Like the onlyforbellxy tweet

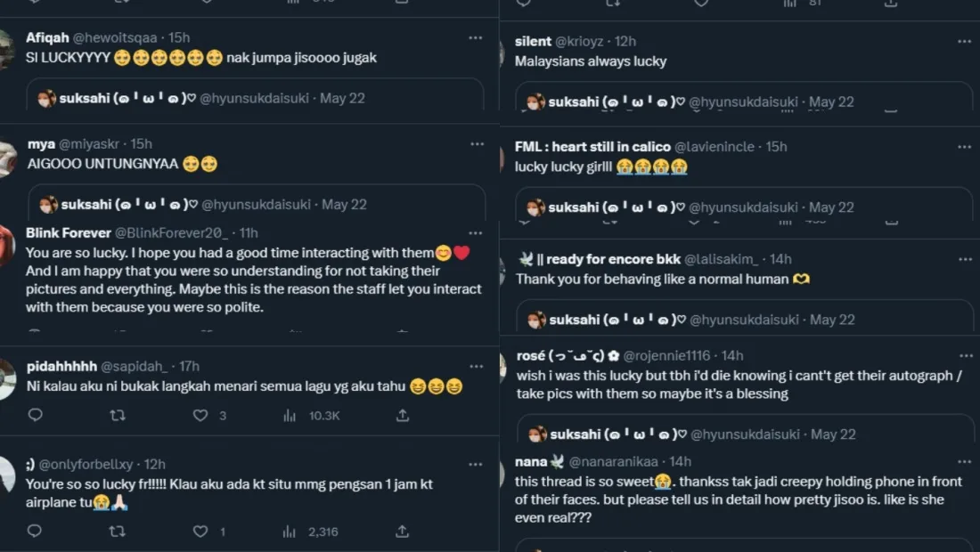[200, 532]
